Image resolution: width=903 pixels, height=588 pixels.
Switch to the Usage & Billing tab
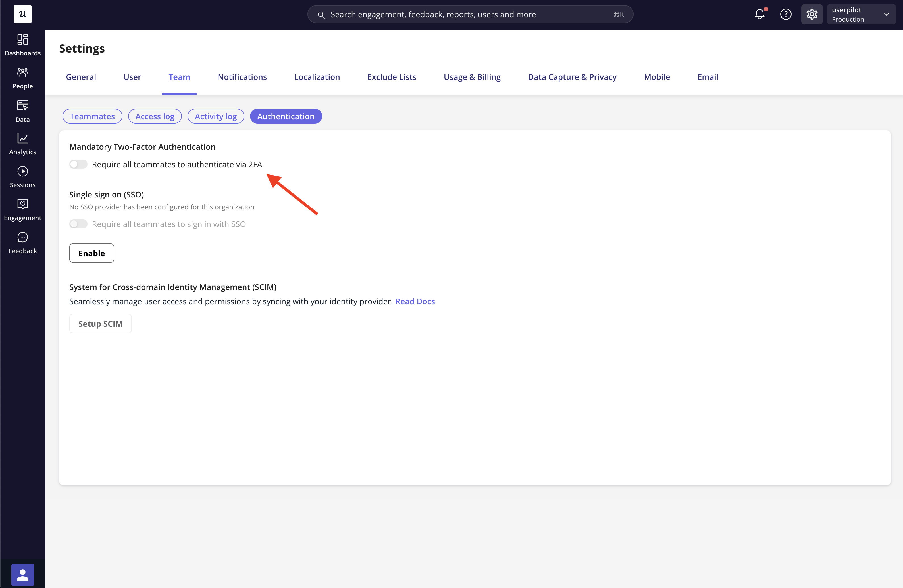472,77
